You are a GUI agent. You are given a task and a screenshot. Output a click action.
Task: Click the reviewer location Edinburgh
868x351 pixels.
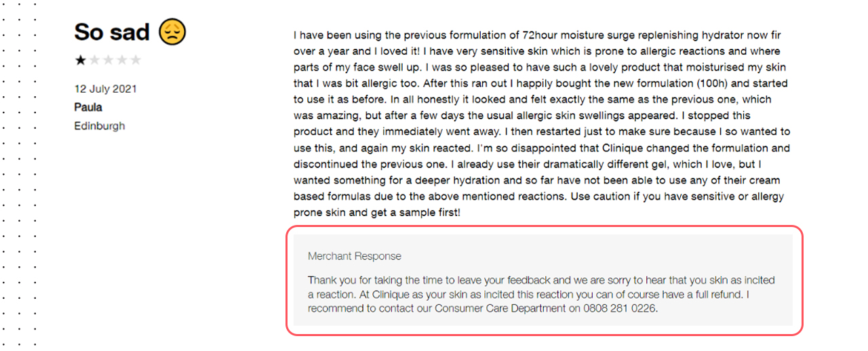click(100, 126)
